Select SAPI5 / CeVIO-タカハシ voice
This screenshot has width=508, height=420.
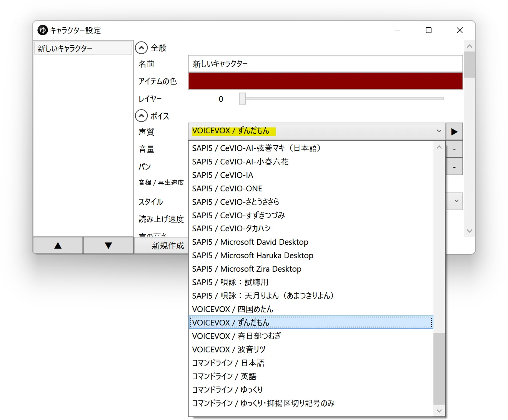pyautogui.click(x=311, y=229)
